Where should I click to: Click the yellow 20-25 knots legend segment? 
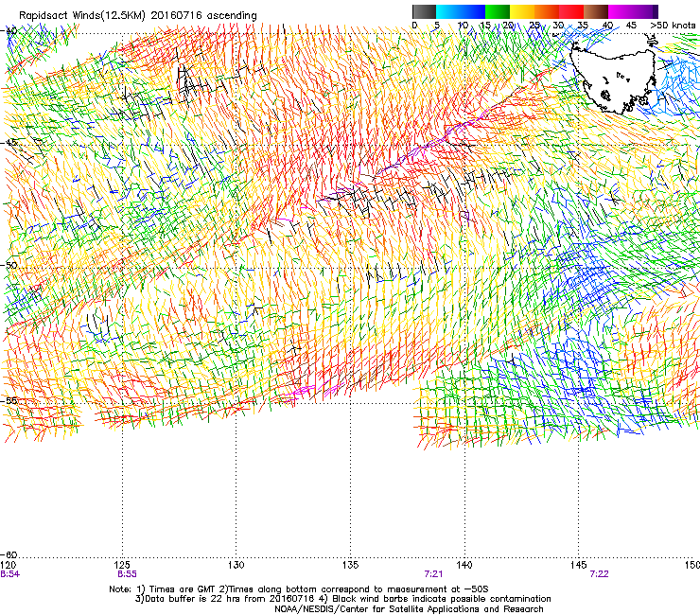pos(522,11)
